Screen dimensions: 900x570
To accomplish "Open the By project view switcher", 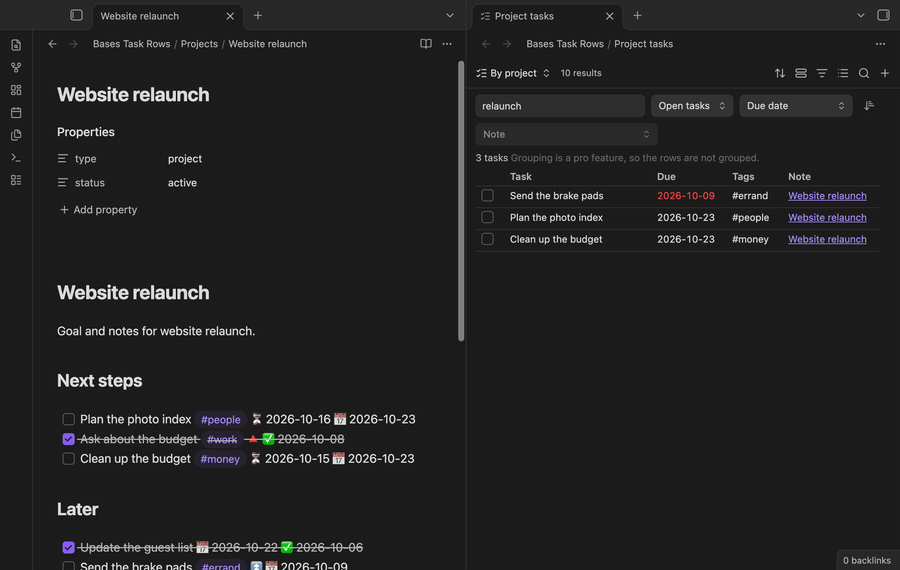I will coord(513,73).
